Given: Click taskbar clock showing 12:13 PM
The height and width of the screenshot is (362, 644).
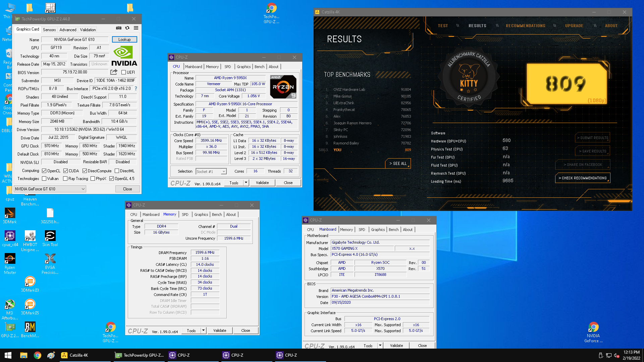Looking at the screenshot, I should click(632, 355).
